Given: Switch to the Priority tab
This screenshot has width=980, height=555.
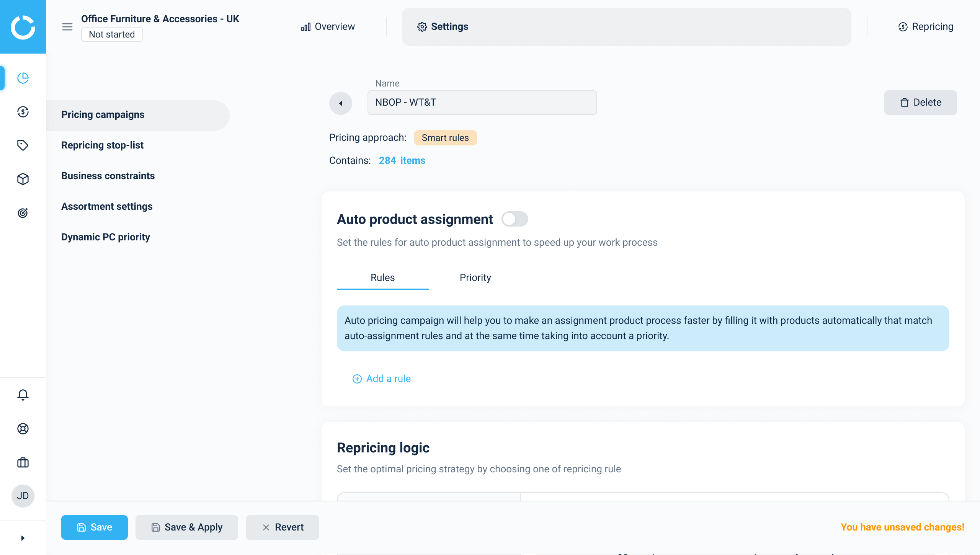Looking at the screenshot, I should (475, 277).
